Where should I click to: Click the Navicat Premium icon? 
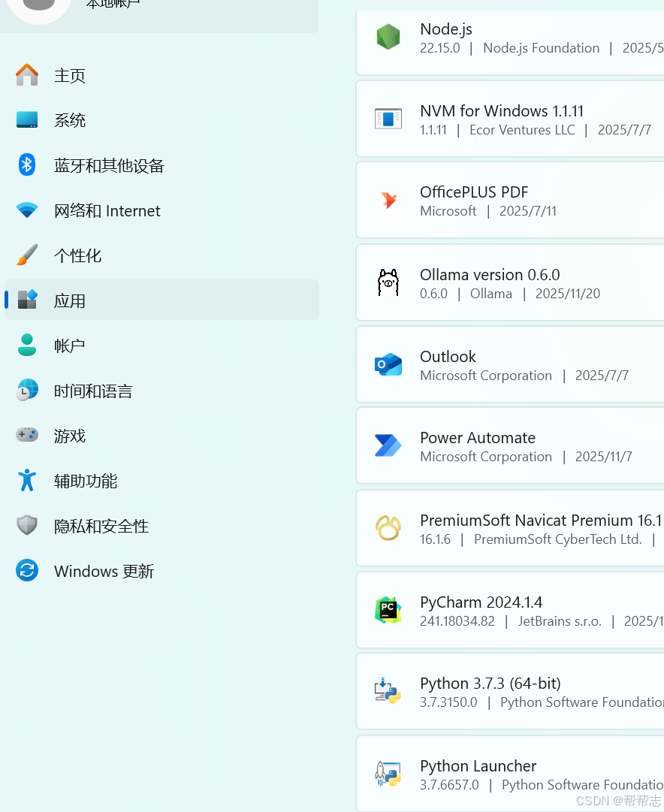pos(388,528)
